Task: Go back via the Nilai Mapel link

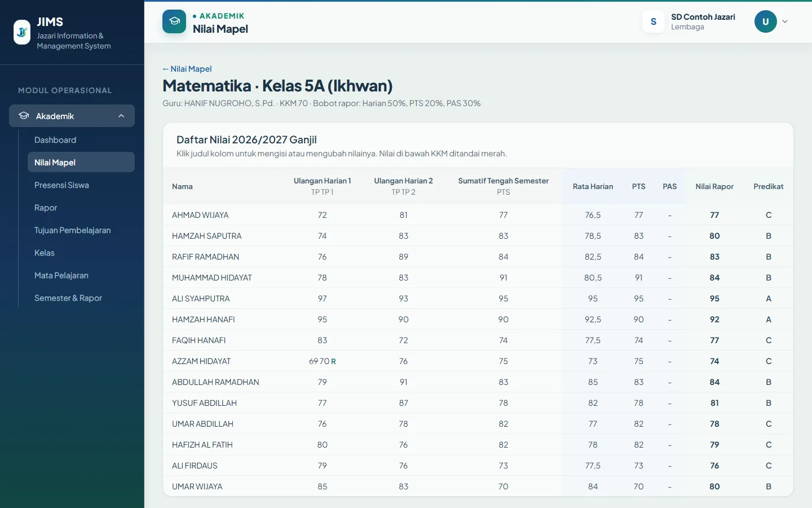Action: tap(187, 69)
